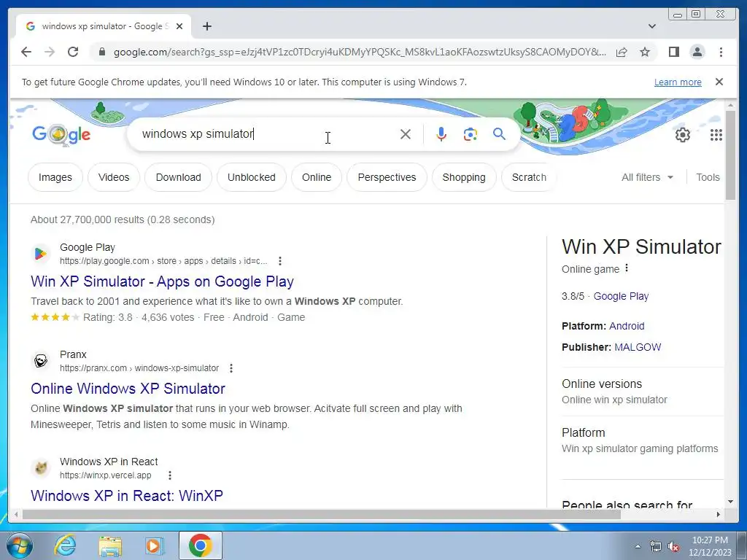
Task: Open the Chrome profile avatar
Action: (697, 52)
